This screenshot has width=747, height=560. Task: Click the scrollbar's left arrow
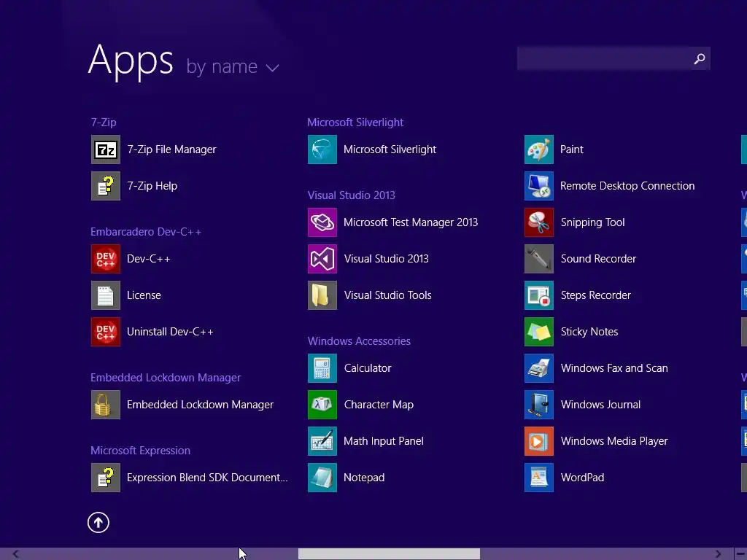pos(16,554)
